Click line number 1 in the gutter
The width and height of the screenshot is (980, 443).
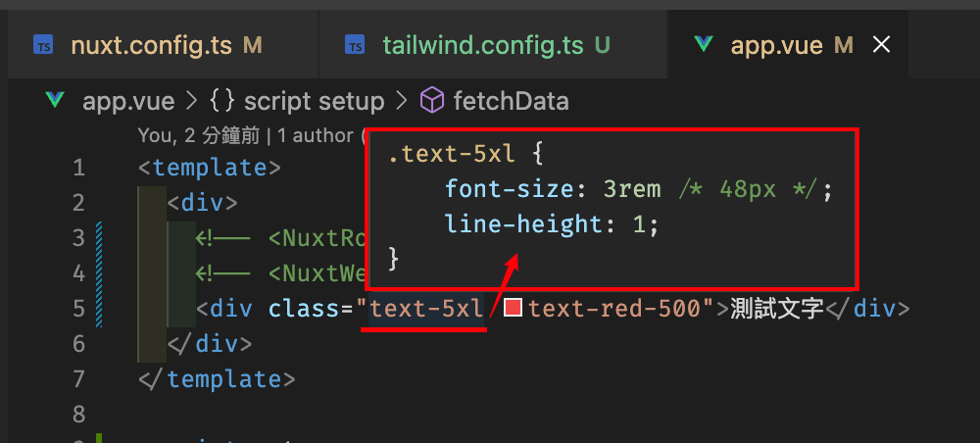[x=78, y=168]
